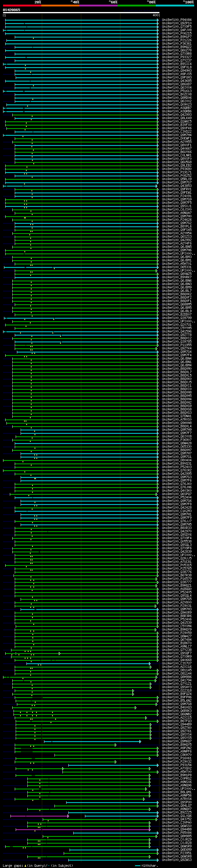The width and height of the screenshot is (197, 868).
Task: Click the green ~80% legend segment
Action: click(x=137, y=6)
